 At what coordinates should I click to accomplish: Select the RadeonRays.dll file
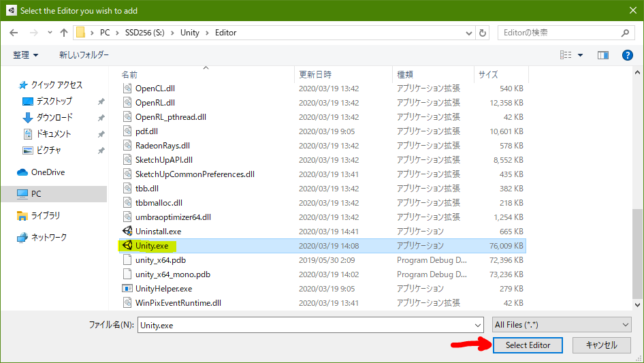point(162,146)
